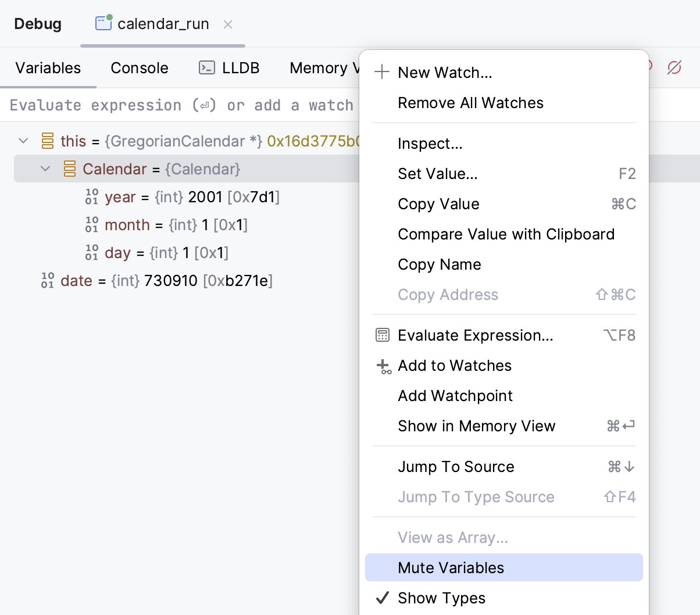Click the calculator icon for Evaluate Expression
700x615 pixels.
[x=383, y=335]
